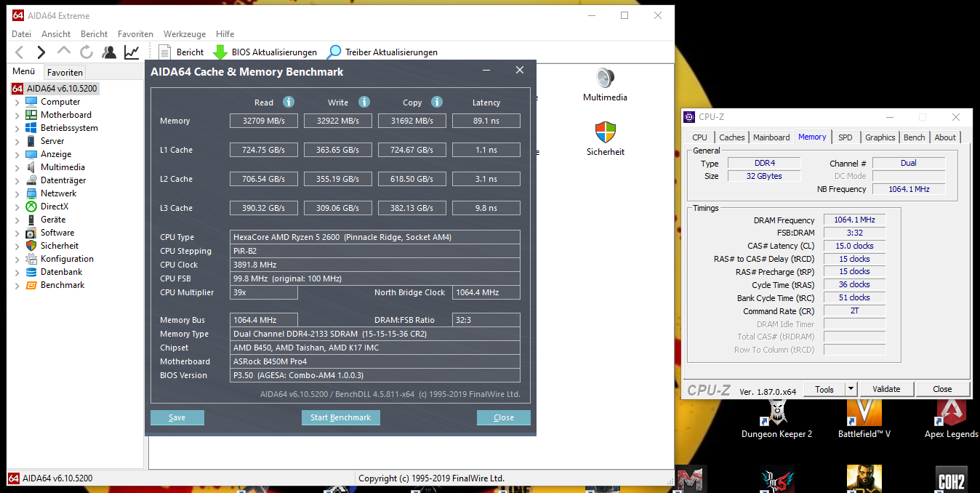Open the Ansicht menu

tap(56, 33)
